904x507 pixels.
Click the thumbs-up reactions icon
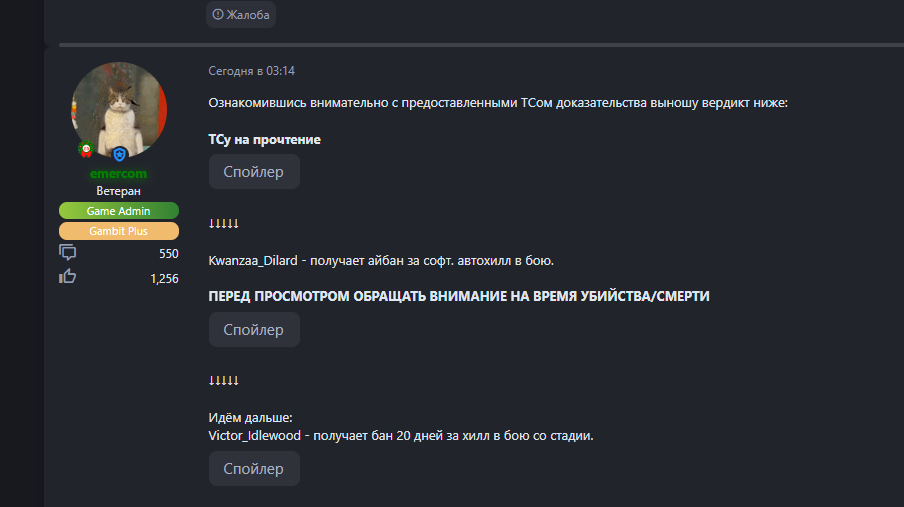[x=68, y=277]
